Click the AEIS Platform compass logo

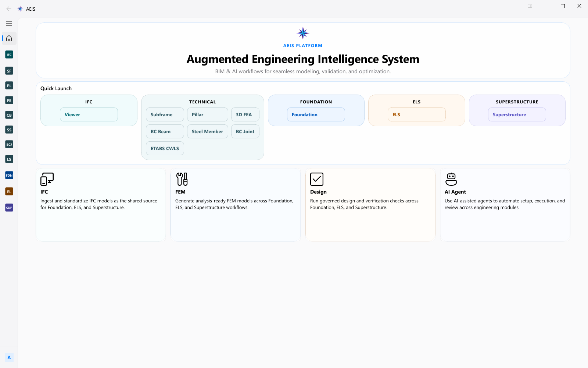(x=303, y=33)
